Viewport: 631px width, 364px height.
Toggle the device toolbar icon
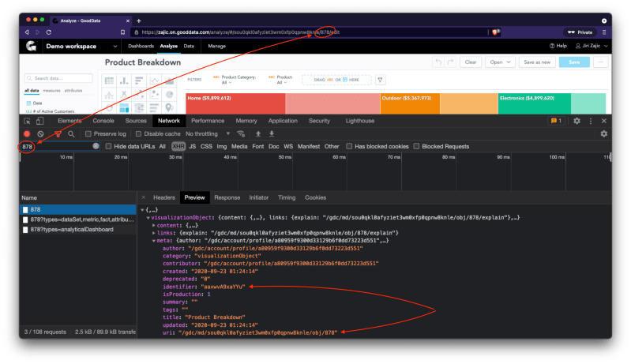39,121
